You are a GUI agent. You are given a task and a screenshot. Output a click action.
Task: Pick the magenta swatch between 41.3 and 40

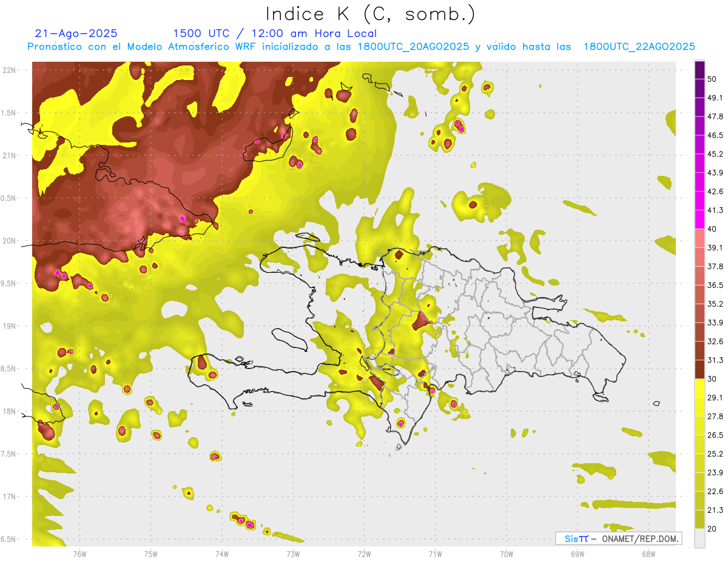tap(699, 219)
